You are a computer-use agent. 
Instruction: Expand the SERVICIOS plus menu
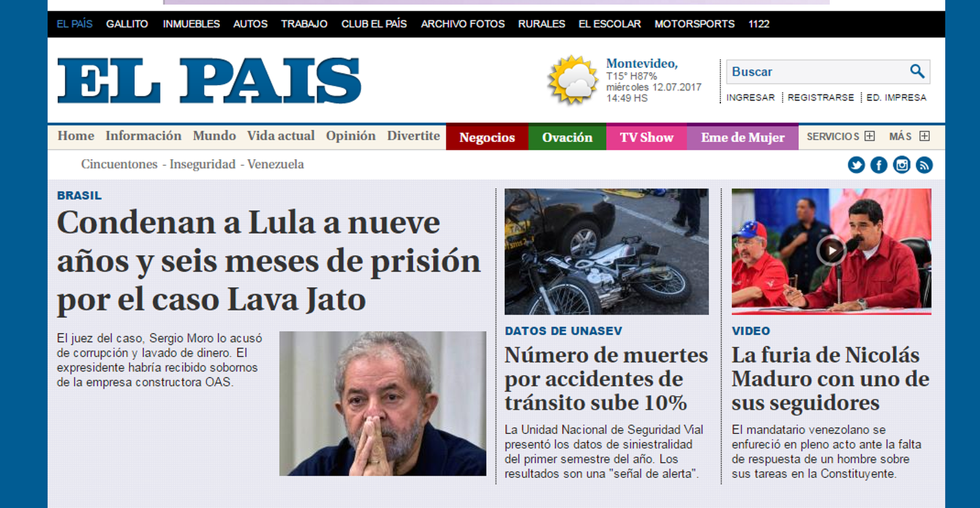click(x=869, y=136)
